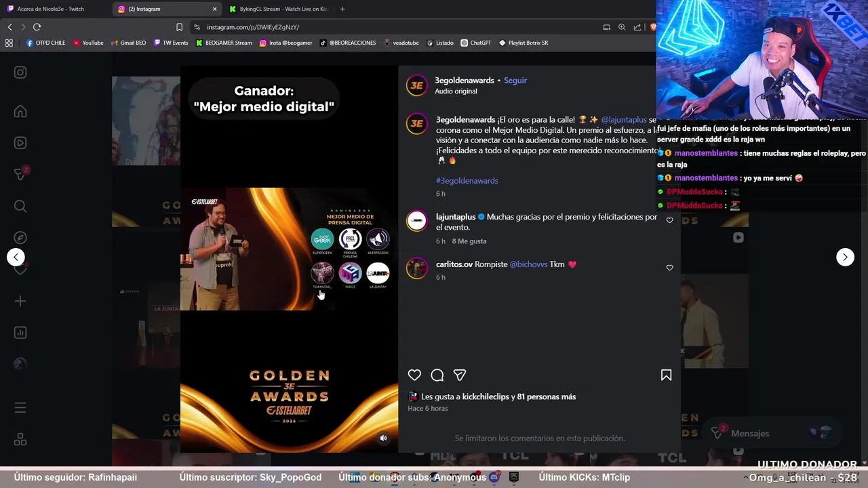Image resolution: width=868 pixels, height=488 pixels.
Task: Open the @lajuntaplus mention in caption
Action: (x=624, y=120)
